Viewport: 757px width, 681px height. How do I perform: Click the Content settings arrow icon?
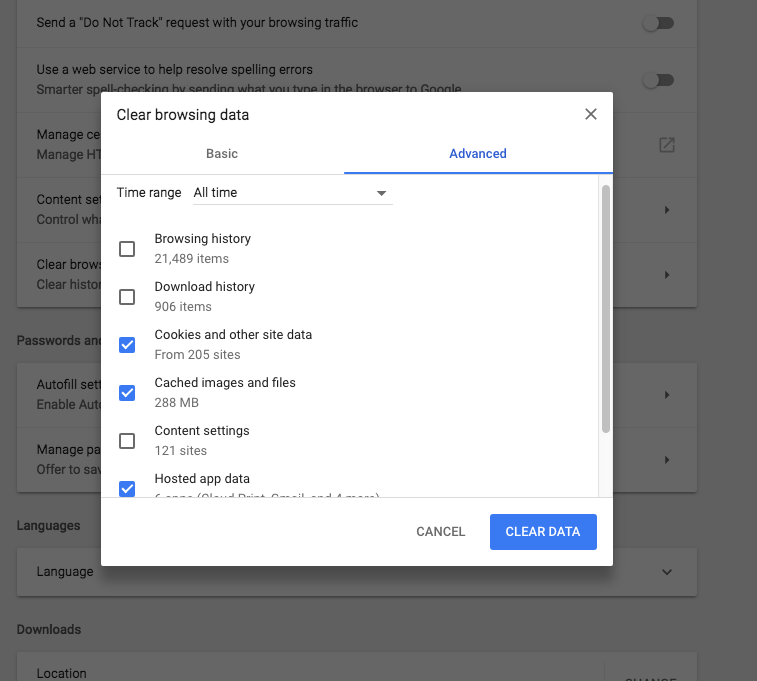(667, 210)
